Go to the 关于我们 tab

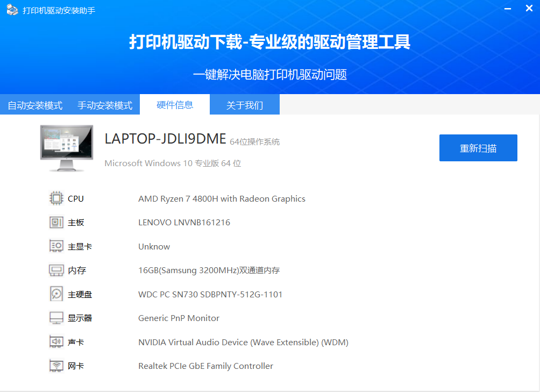coord(245,105)
